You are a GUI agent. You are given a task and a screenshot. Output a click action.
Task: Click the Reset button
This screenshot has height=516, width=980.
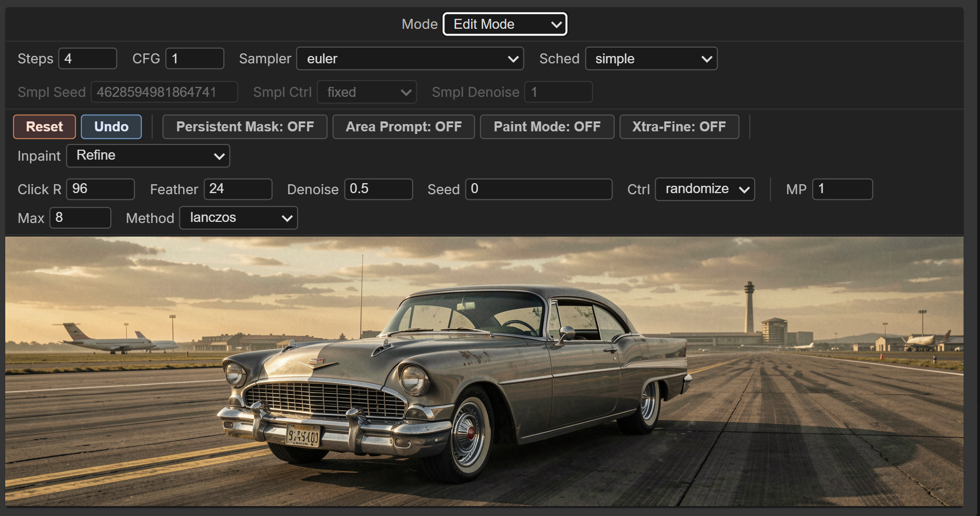44,127
